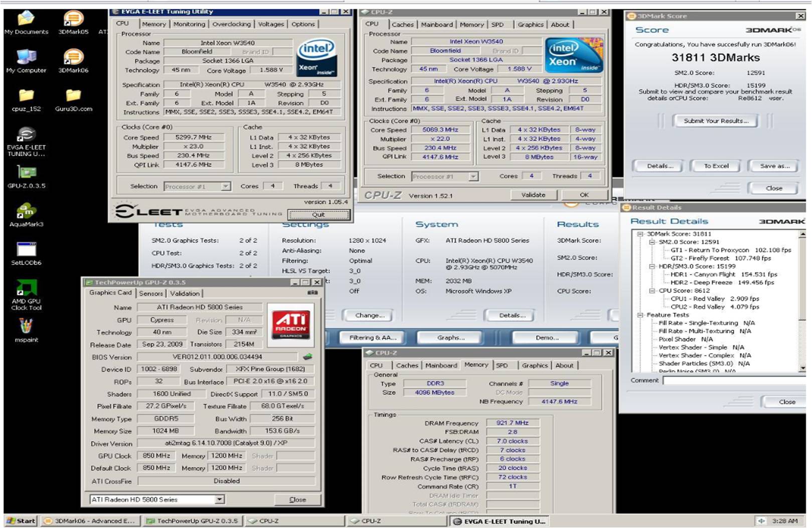The height and width of the screenshot is (528, 812).
Task: Click the ATI Radeon logo in GPU-Z
Action: 290,324
